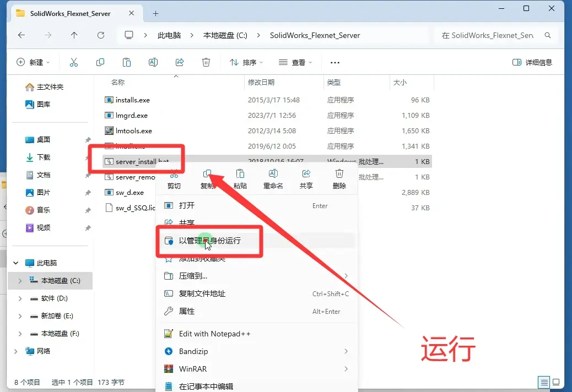This screenshot has width=572, height=392.
Task: Expand the 本地磁盘 (C:) tree node
Action: click(x=20, y=281)
